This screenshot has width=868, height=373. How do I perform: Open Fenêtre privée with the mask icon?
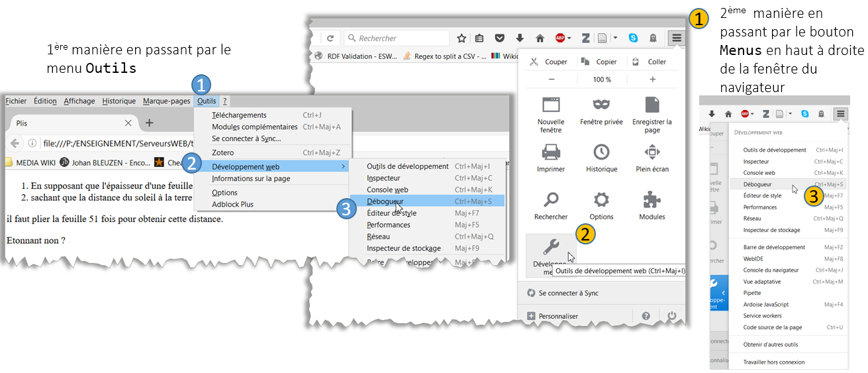[601, 105]
